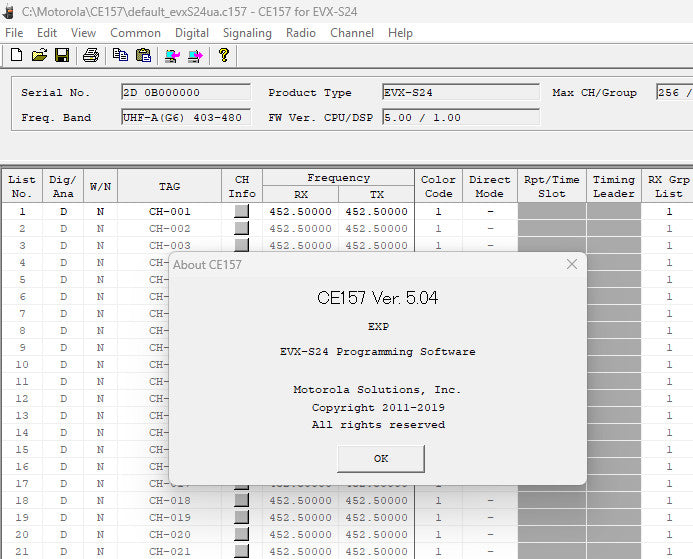This screenshot has width=693, height=559.
Task: Select the CH-019 tag cell
Action: tap(170, 517)
